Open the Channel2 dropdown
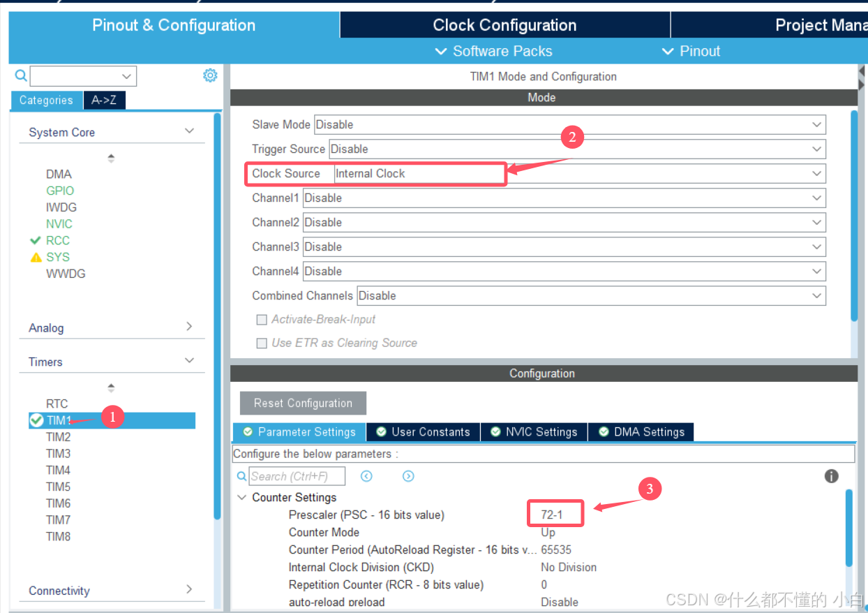 pos(564,222)
